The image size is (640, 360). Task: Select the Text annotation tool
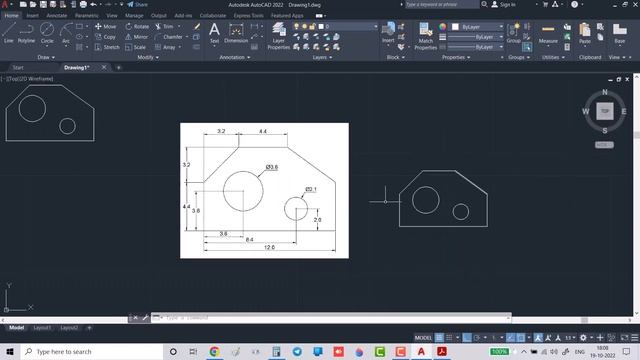click(x=214, y=33)
